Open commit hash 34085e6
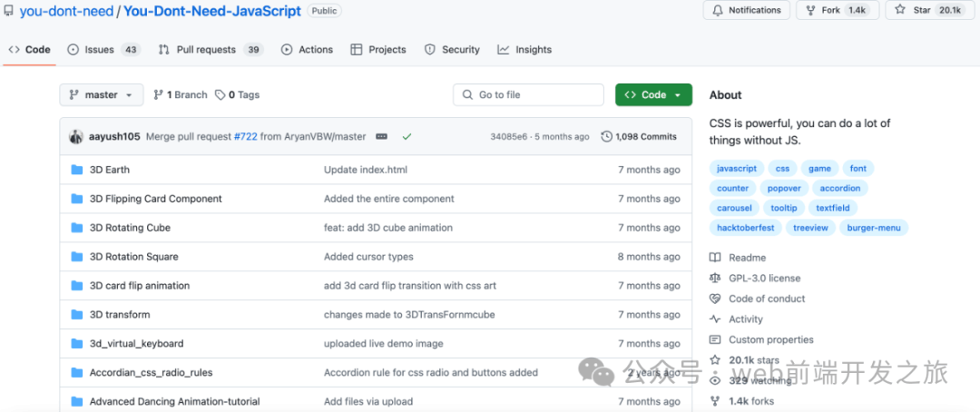This screenshot has width=980, height=412. 508,136
